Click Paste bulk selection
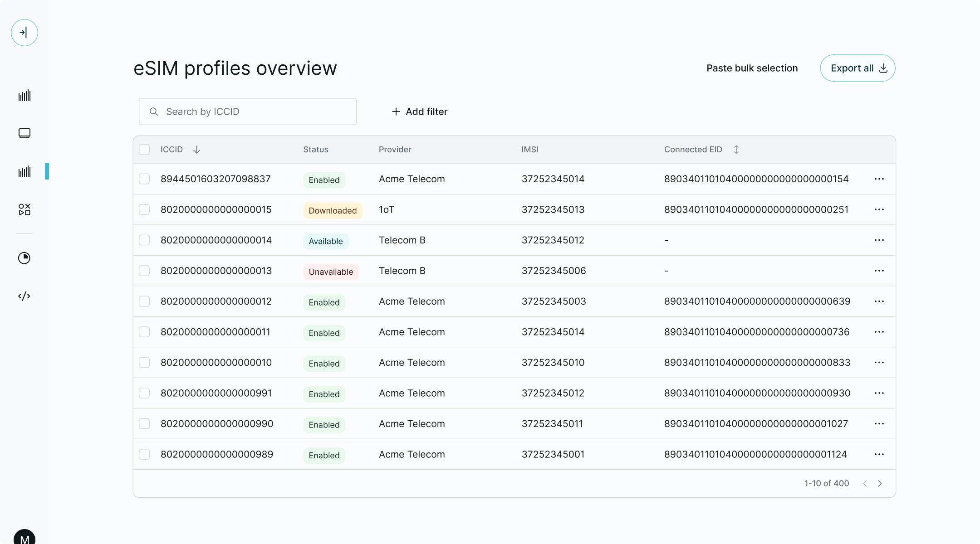Screen dimensions: 980x544 [x=752, y=68]
